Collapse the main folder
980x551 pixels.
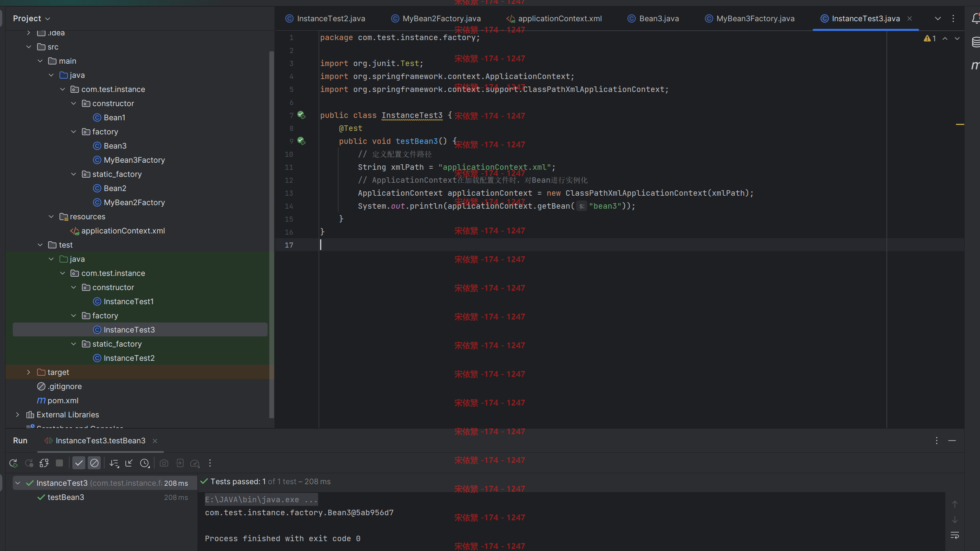coord(40,61)
